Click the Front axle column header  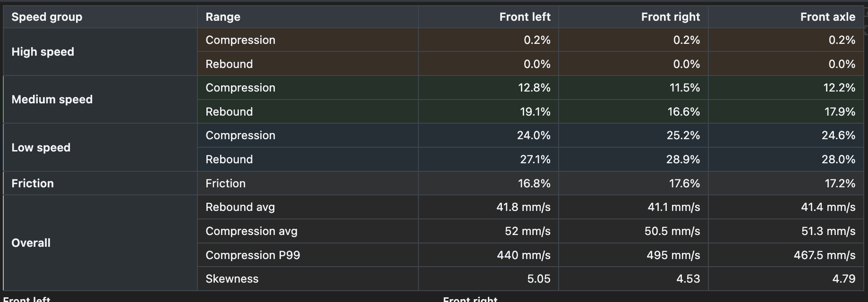pyautogui.click(x=786, y=17)
